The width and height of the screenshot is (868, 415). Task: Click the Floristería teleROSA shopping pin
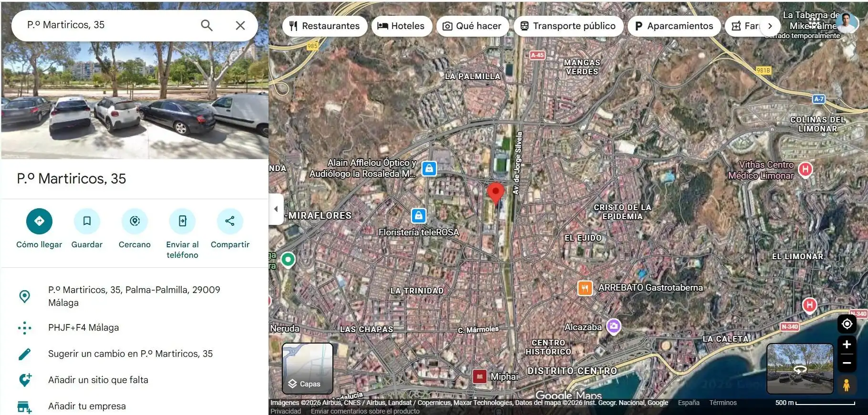(x=418, y=215)
